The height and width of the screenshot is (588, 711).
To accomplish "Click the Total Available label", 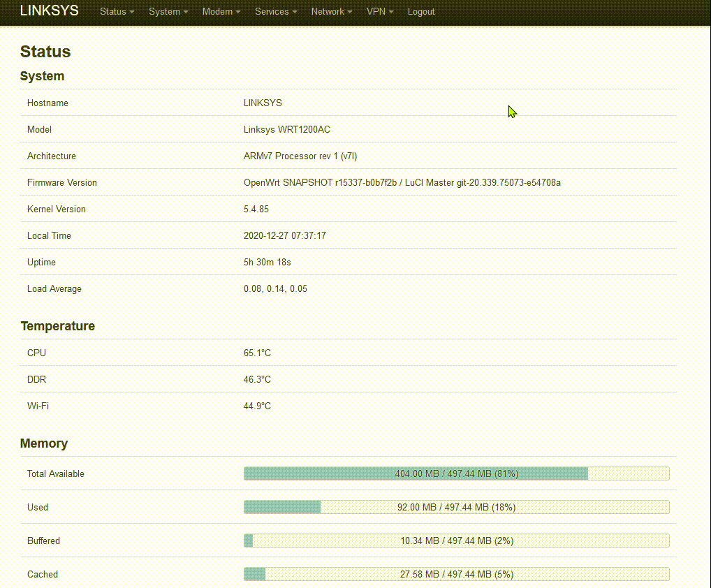I will (x=56, y=473).
